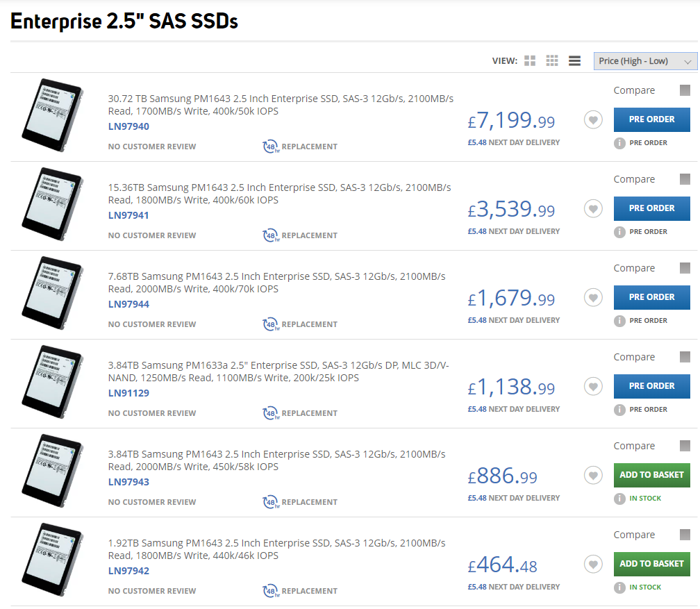700x609 pixels.
Task: Add the £886.99 SSD to basket
Action: 652,475
